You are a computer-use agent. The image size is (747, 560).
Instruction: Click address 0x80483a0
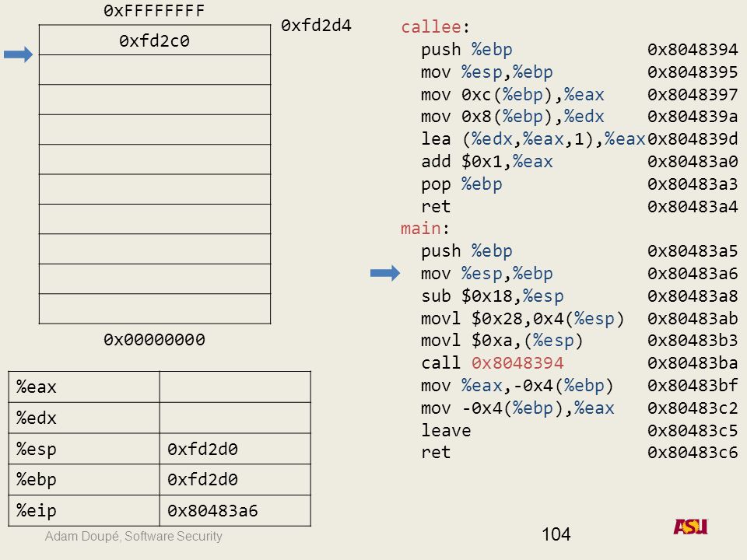[693, 162]
